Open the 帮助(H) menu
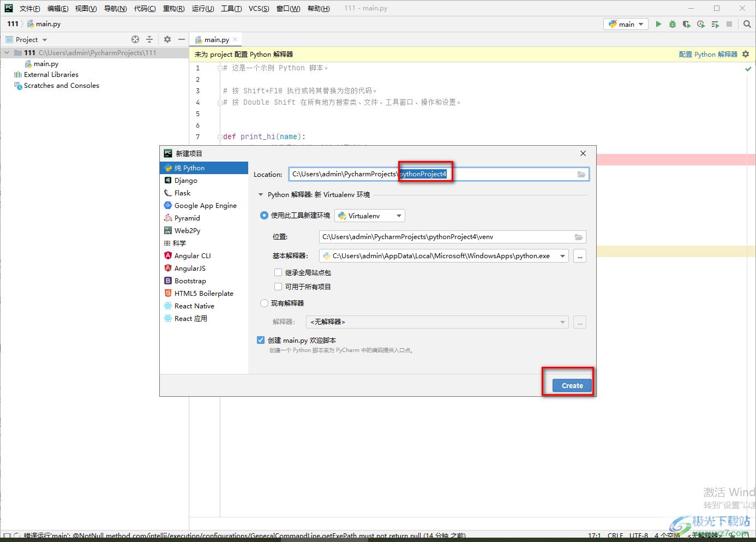 coord(319,8)
